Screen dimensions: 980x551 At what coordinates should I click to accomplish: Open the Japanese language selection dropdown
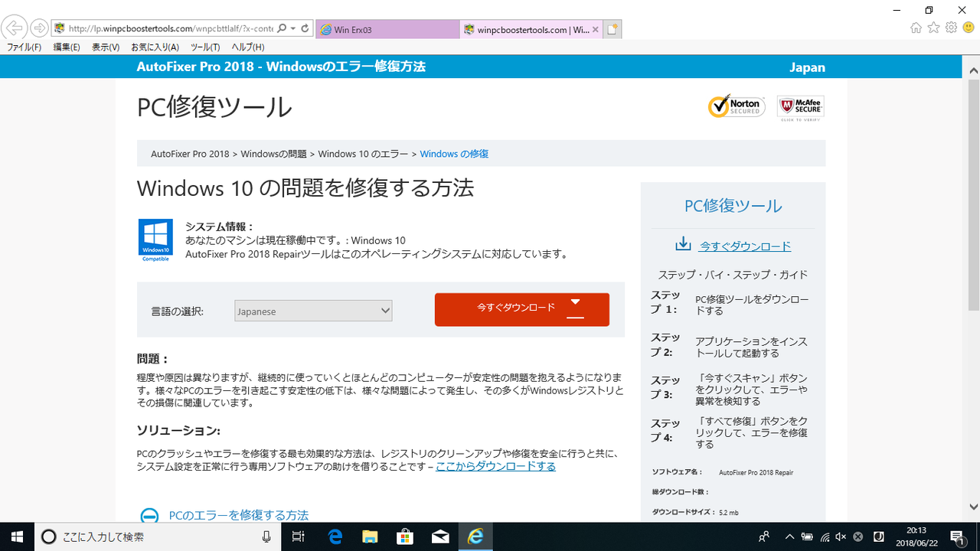313,311
